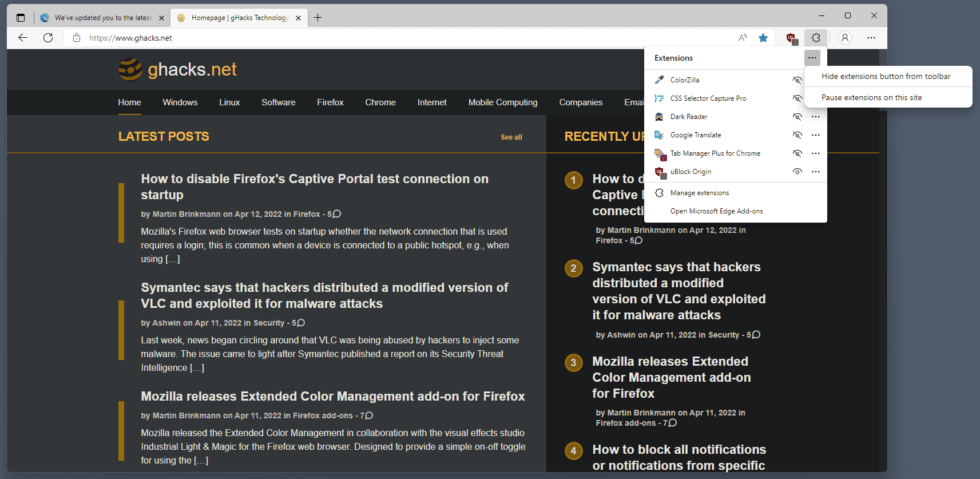The height and width of the screenshot is (479, 980).
Task: Open the Internet navigation item
Action: [432, 102]
